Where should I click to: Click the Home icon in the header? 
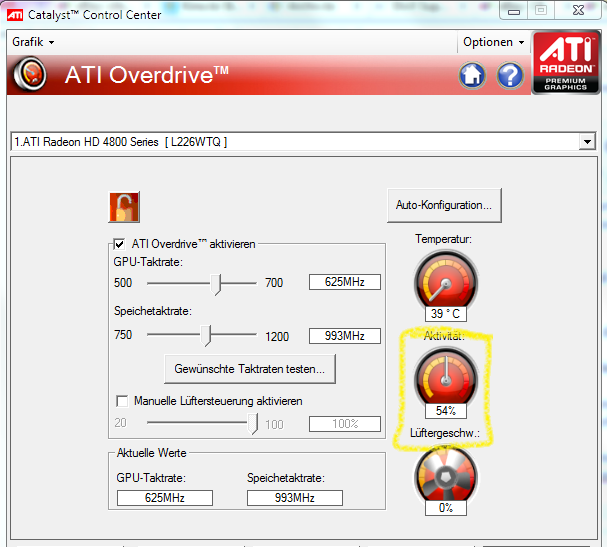pyautogui.click(x=472, y=75)
